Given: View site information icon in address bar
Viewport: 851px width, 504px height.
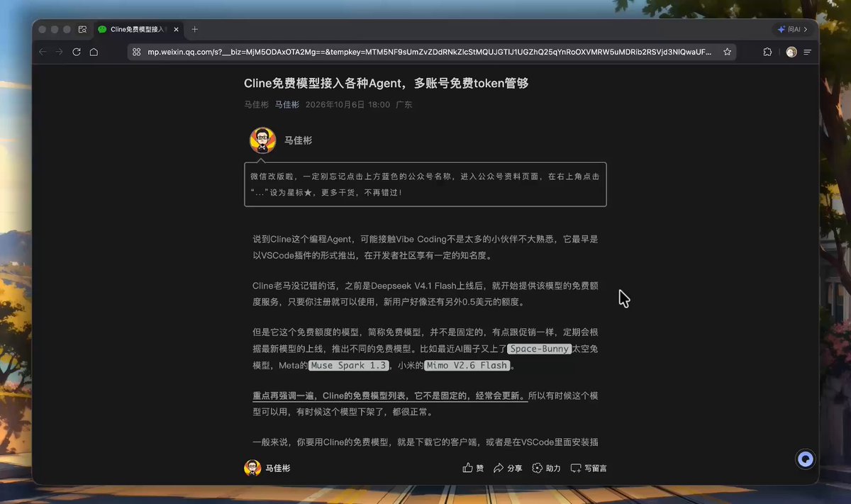Looking at the screenshot, I should pyautogui.click(x=138, y=52).
